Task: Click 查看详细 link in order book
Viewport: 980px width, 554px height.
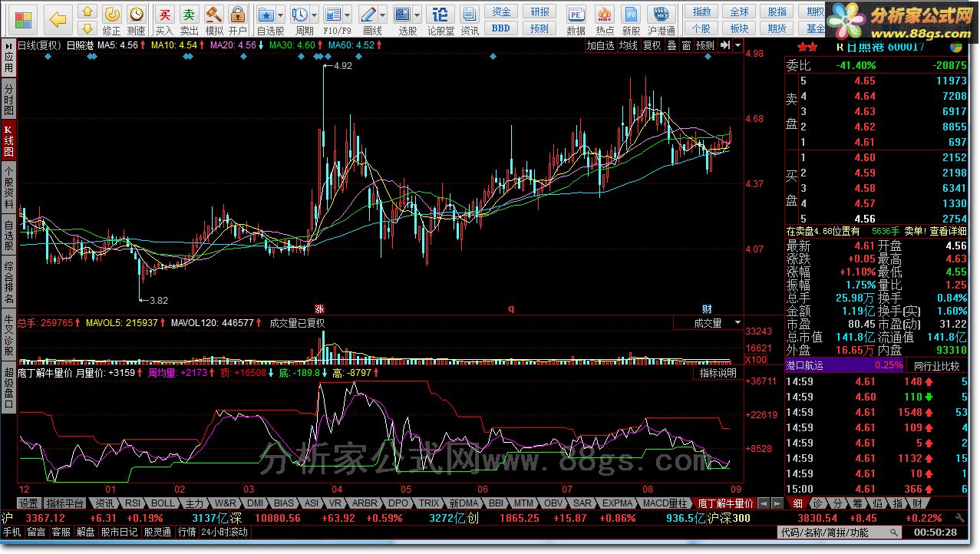Action: pos(949,231)
